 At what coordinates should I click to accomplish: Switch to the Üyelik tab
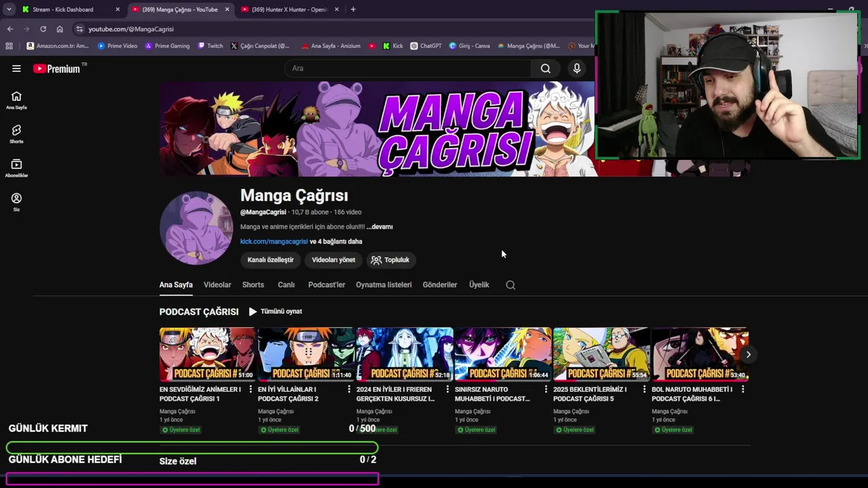click(479, 285)
